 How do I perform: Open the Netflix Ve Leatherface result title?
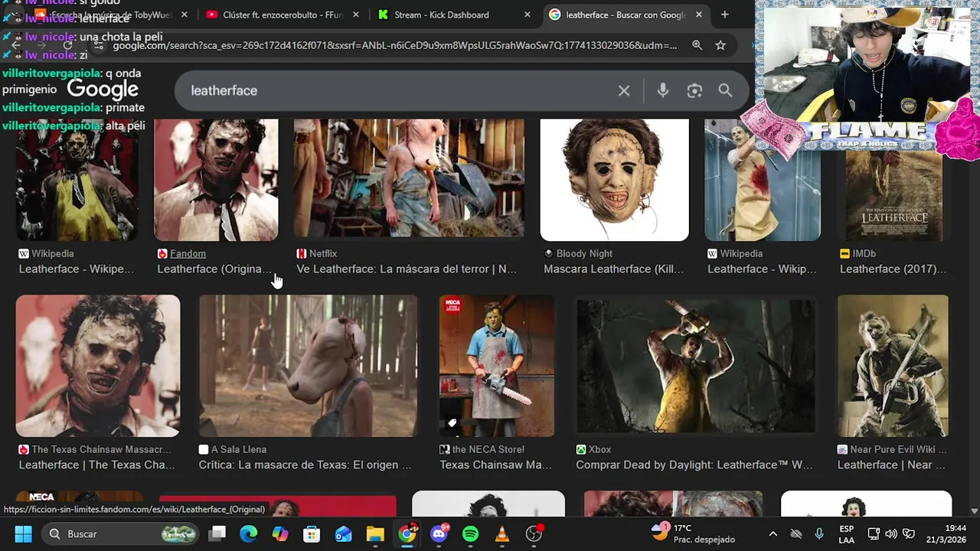coord(407,269)
